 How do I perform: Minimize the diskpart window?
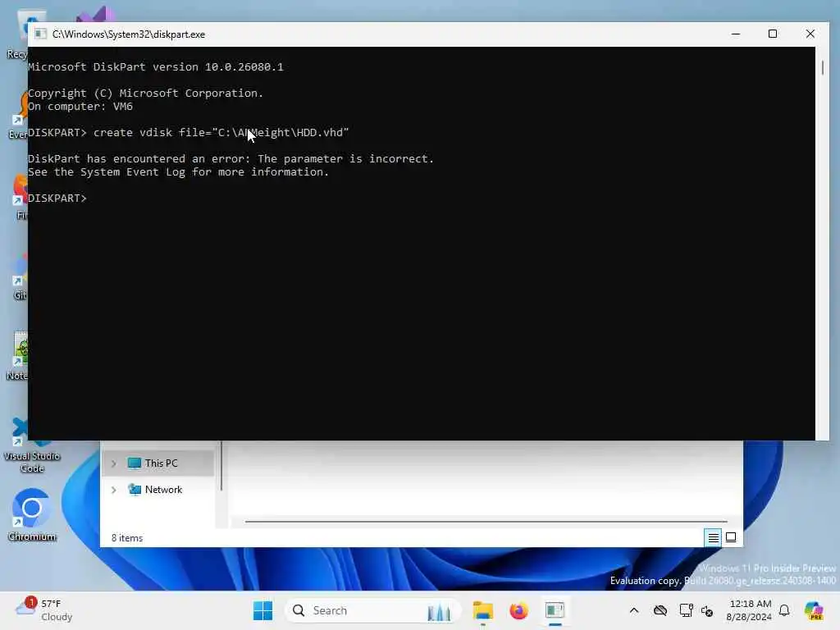736,34
